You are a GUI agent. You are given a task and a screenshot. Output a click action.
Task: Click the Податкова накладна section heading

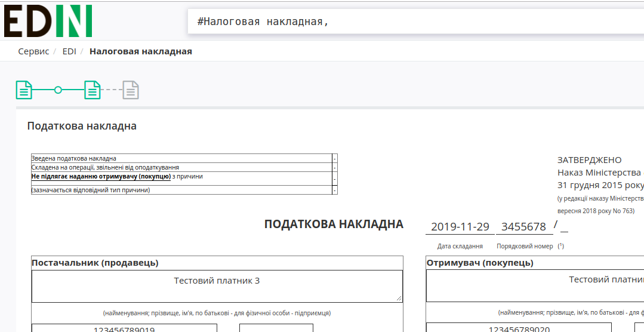[82, 126]
